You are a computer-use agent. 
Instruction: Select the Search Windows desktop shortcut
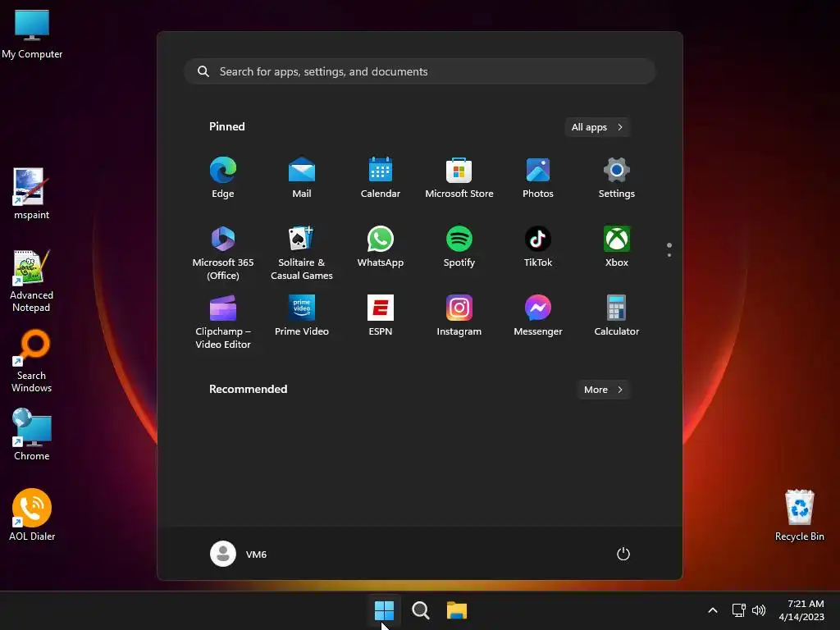[32, 362]
